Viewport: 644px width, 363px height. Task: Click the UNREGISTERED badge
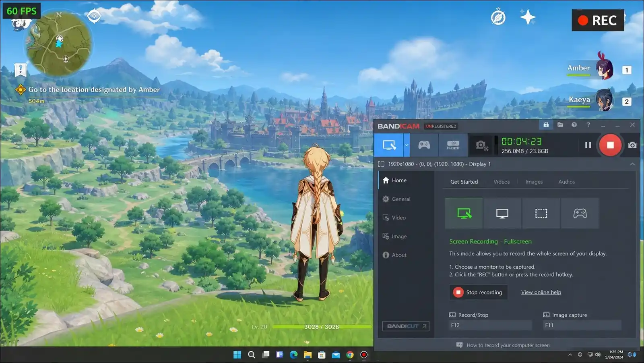click(441, 126)
